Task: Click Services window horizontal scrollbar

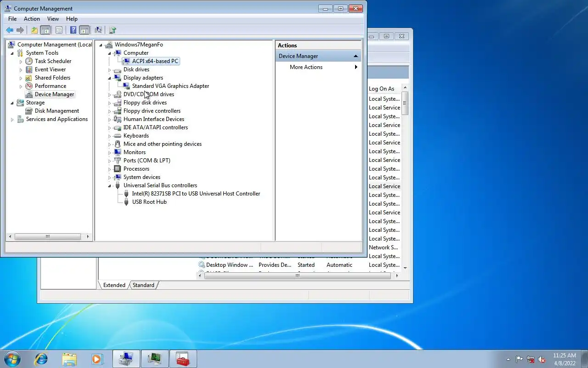Action: pos(297,276)
